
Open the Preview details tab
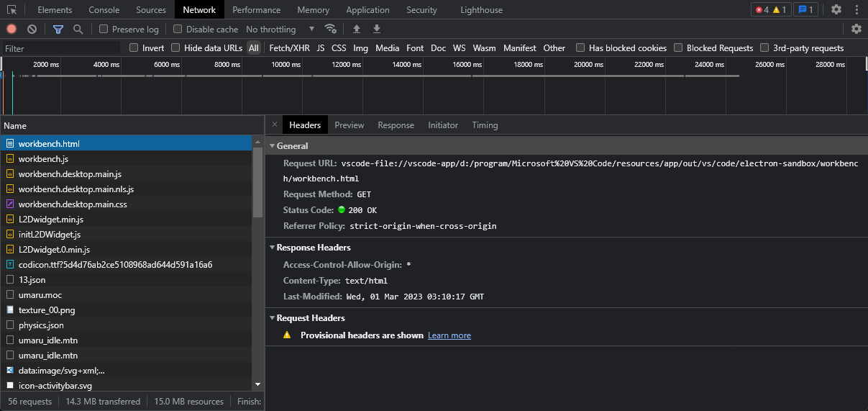(350, 125)
